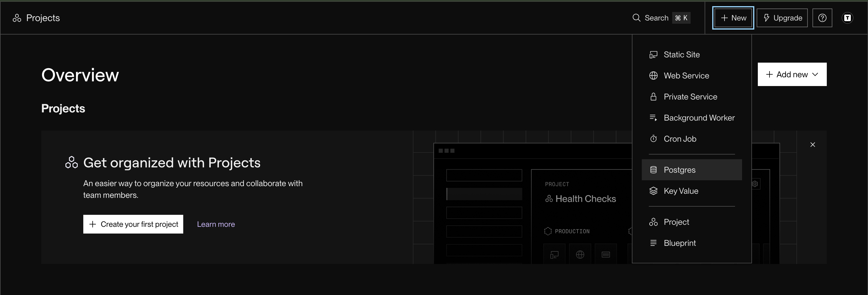The width and height of the screenshot is (868, 295).
Task: Click the ⌘ K shortcut badge
Action: point(681,18)
